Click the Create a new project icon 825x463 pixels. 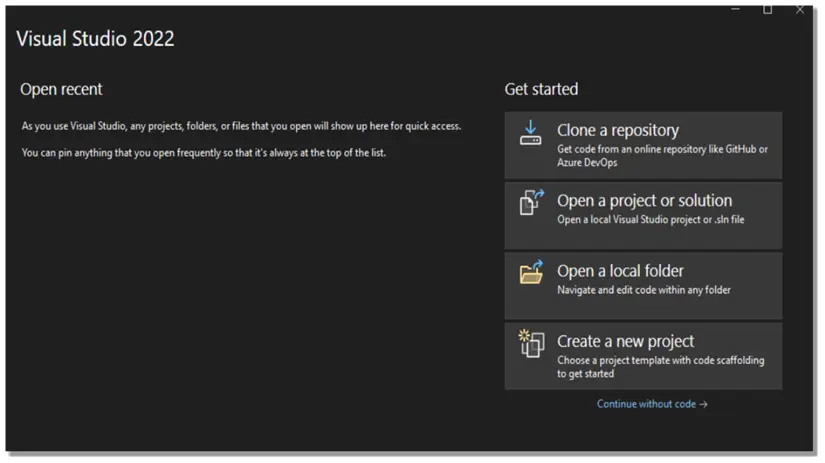pos(531,344)
